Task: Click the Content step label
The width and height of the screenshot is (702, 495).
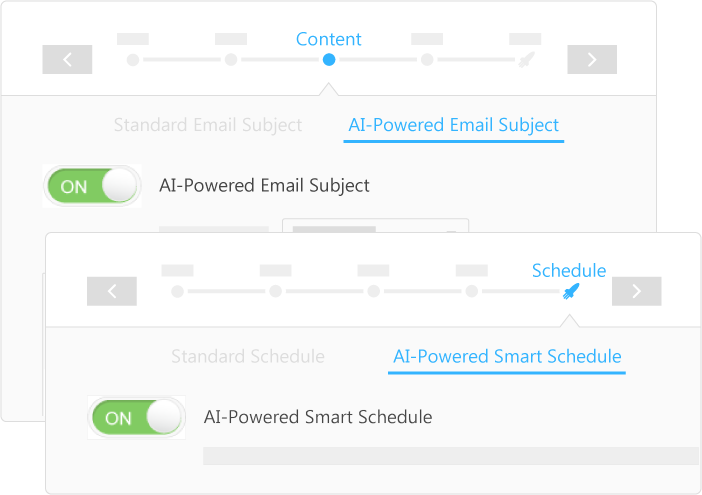Action: (329, 39)
